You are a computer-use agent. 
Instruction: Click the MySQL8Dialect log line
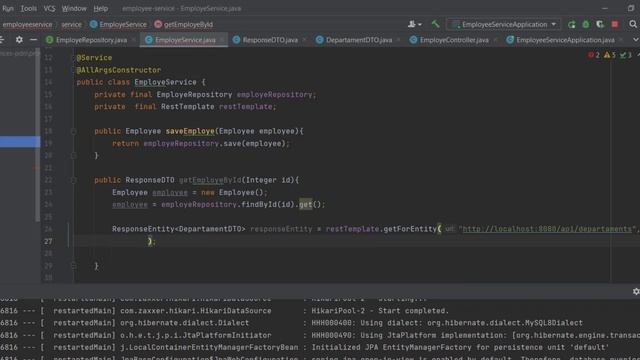[x=291, y=323]
